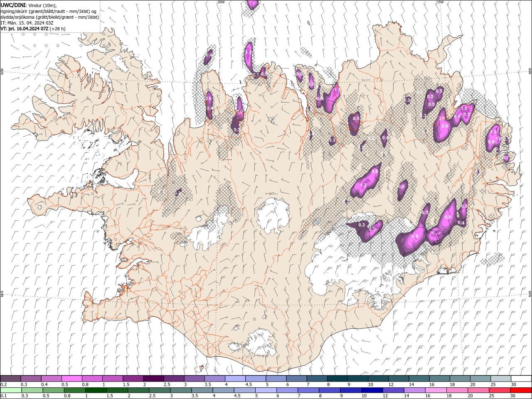Click the teal-gray 25 swatch in top legend row
Viewport: 532px width, 399px height.
[x=501, y=379]
